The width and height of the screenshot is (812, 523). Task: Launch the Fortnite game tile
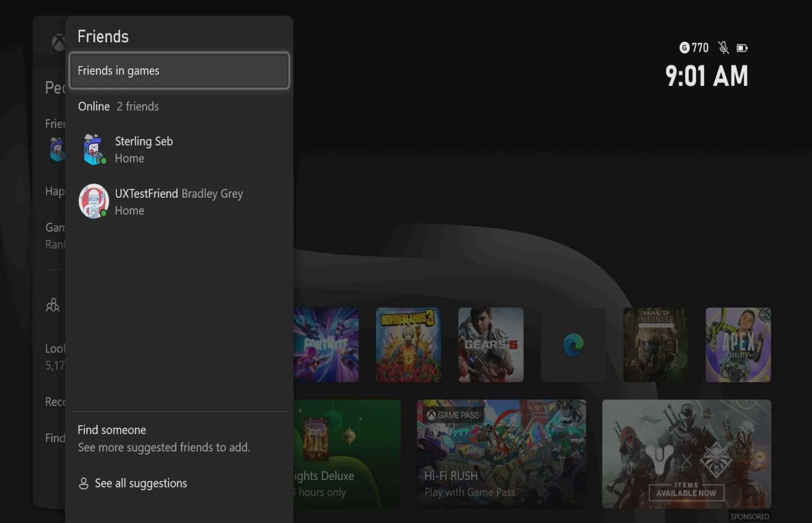[x=326, y=345]
